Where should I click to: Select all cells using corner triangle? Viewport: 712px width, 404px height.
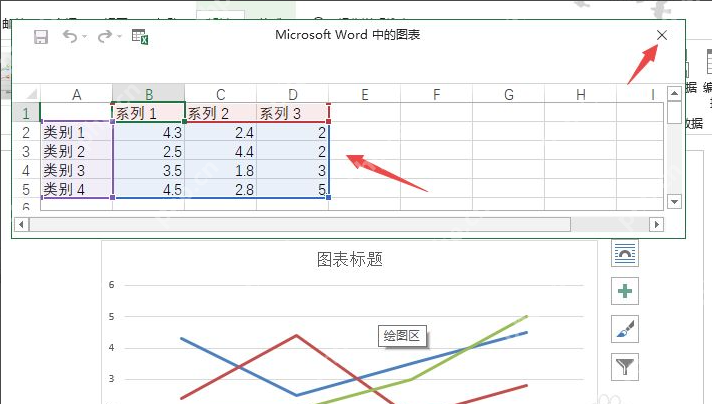[x=31, y=94]
